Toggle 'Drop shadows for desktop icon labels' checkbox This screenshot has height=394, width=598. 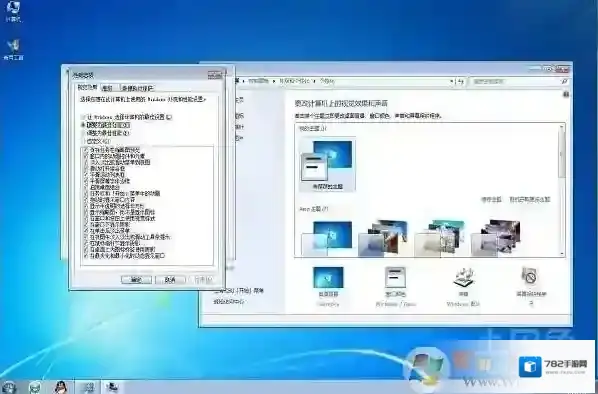86,249
